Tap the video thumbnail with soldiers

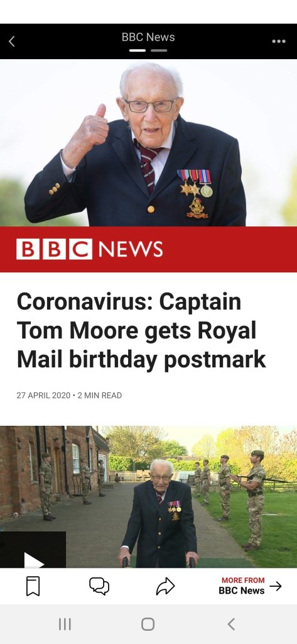click(148, 497)
